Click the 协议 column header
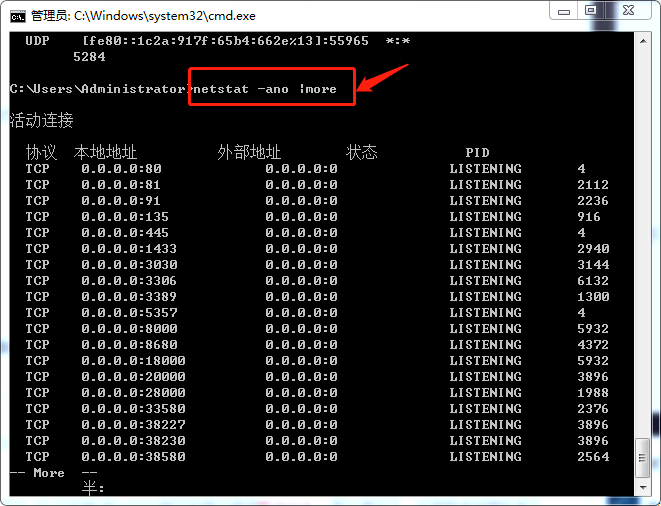This screenshot has height=506, width=661. pyautogui.click(x=41, y=152)
